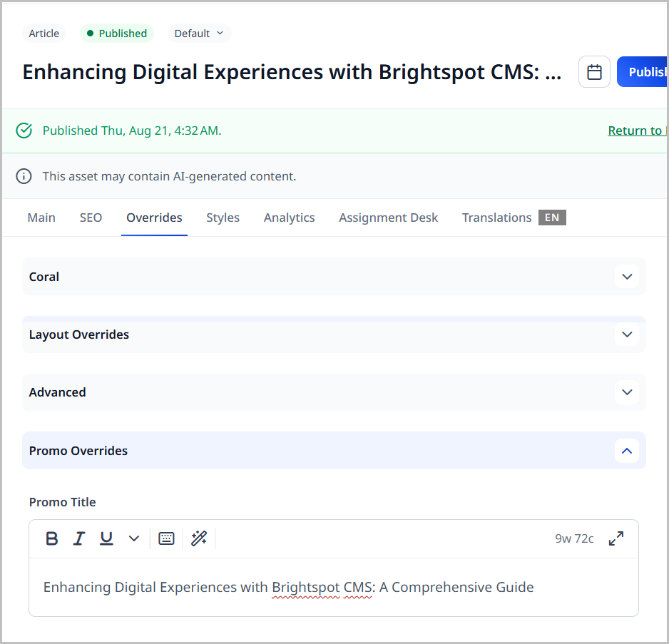The image size is (669, 644).
Task: Open the Assignment Desk tab
Action: (388, 218)
